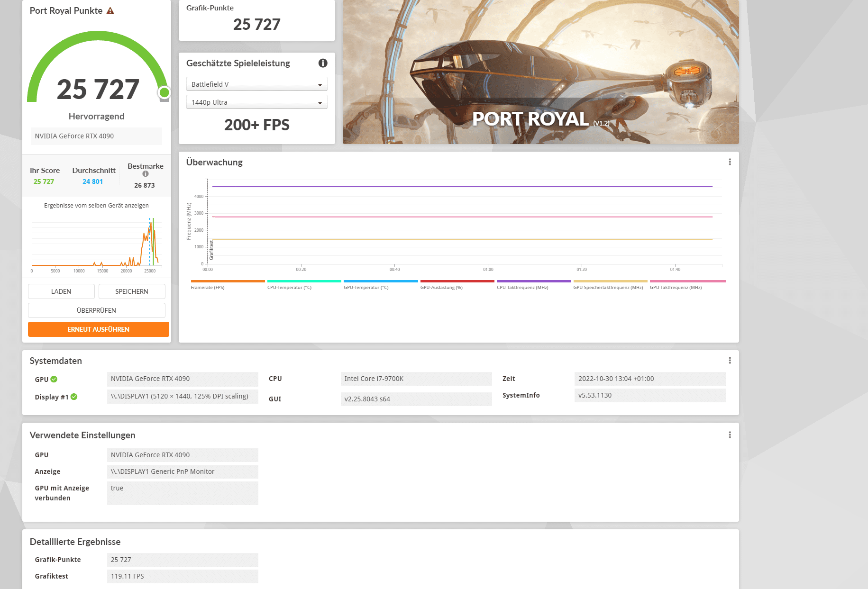868x589 pixels.
Task: Click the SystemInfo value v5.53.1130
Action: pos(650,395)
